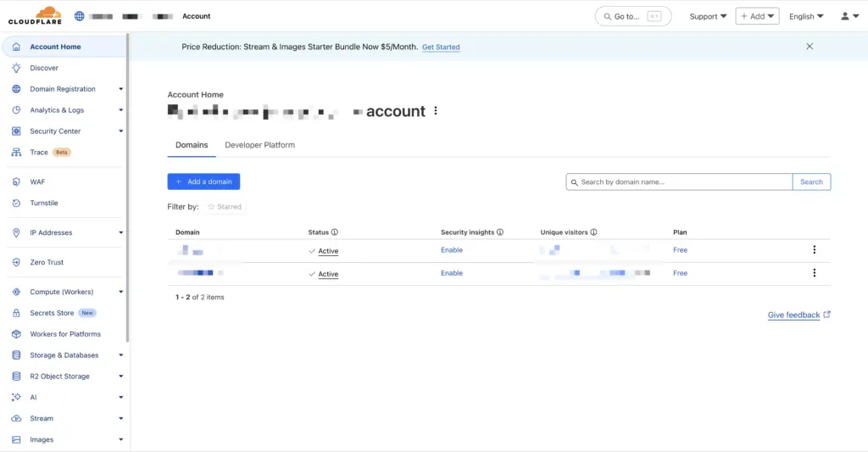Enable security insights for second domain
868x452 pixels.
pyautogui.click(x=452, y=273)
